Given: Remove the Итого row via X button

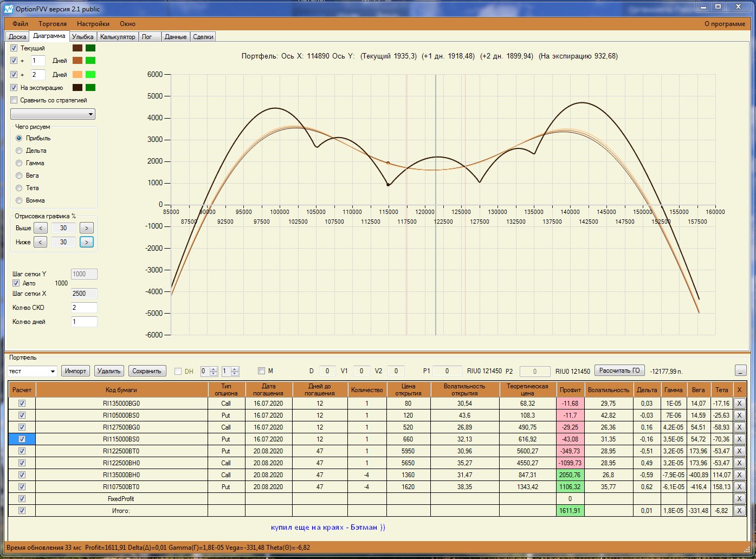Looking at the screenshot, I should coord(739,511).
